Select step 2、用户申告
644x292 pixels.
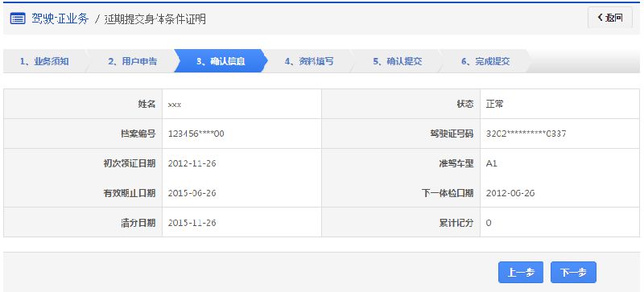132,62
